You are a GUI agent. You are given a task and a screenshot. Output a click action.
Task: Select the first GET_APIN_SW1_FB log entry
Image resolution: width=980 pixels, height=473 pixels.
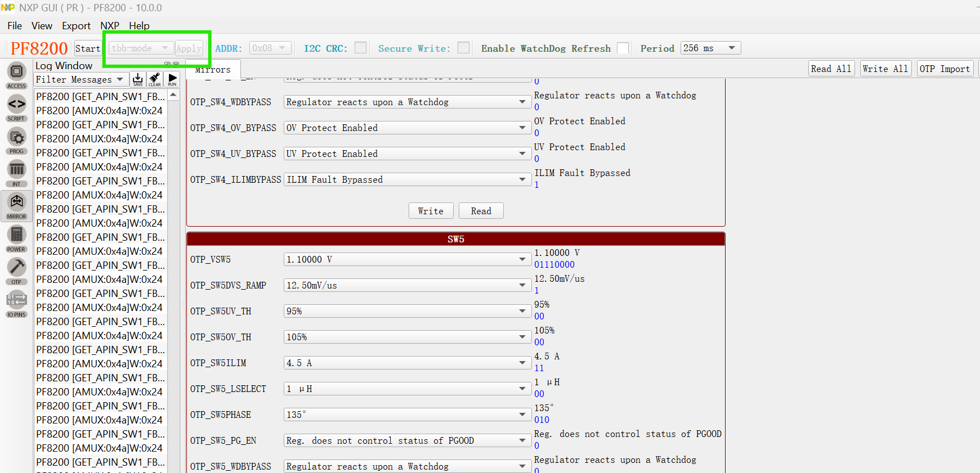point(101,97)
